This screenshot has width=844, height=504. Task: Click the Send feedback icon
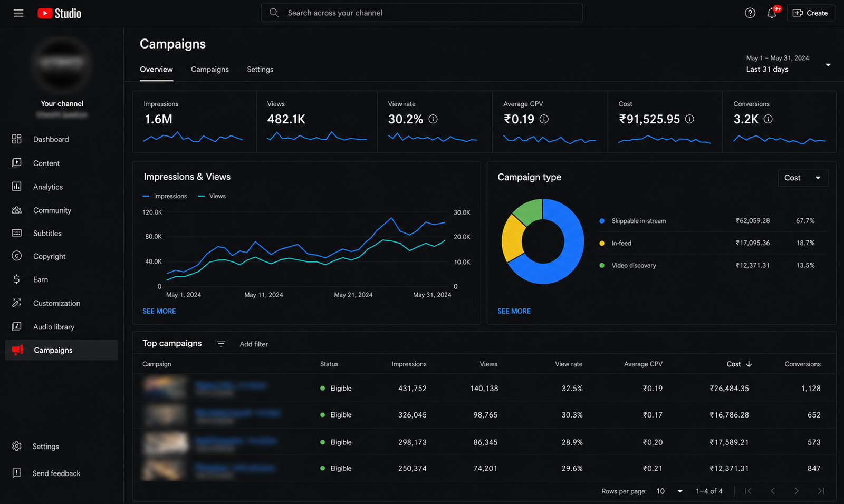(x=17, y=473)
